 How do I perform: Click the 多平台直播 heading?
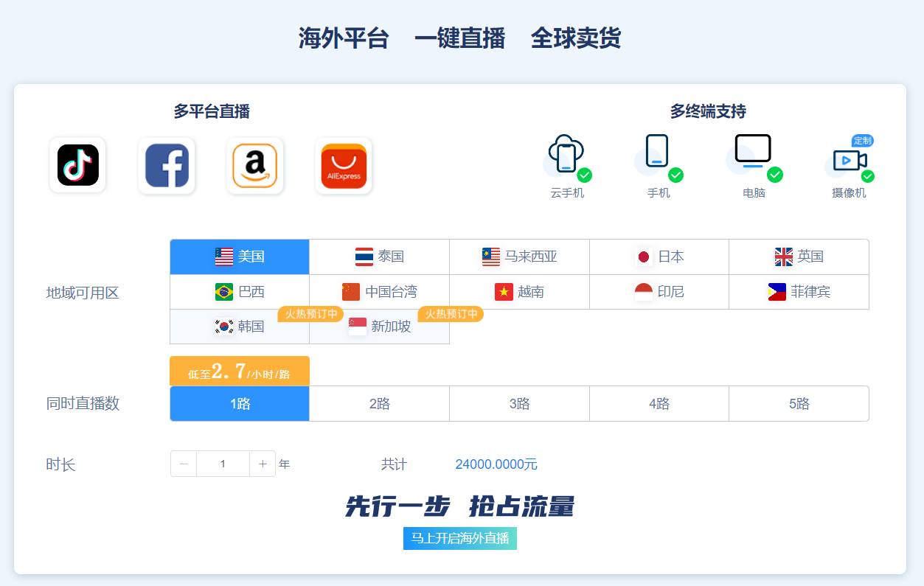tap(212, 111)
